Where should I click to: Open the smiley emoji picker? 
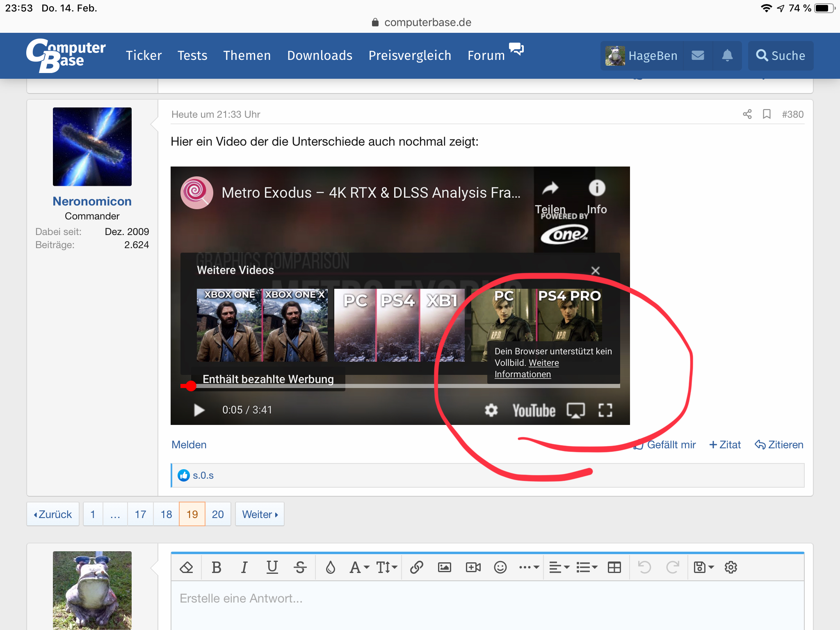pyautogui.click(x=500, y=567)
